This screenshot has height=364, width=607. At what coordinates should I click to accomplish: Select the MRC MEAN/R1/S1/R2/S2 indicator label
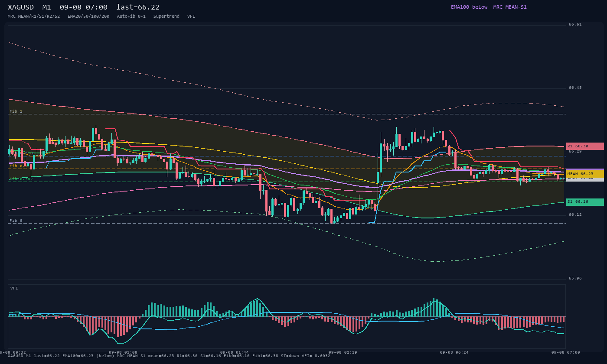[x=34, y=16]
